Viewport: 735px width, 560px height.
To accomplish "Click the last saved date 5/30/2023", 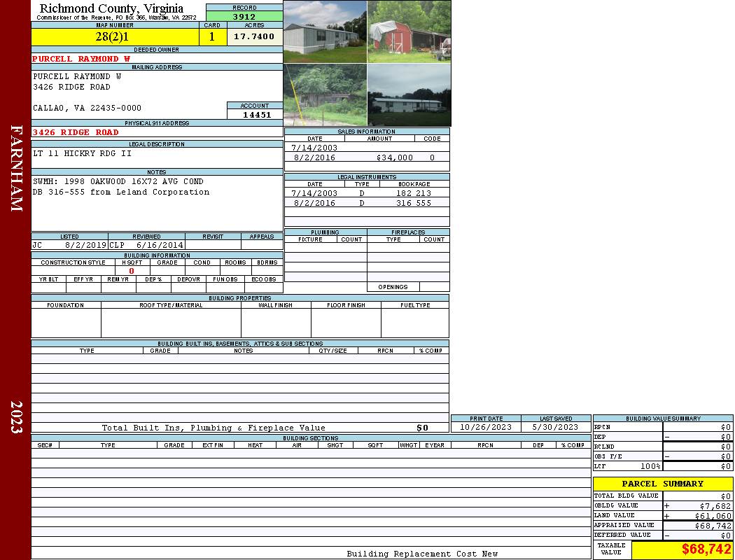I will (555, 427).
